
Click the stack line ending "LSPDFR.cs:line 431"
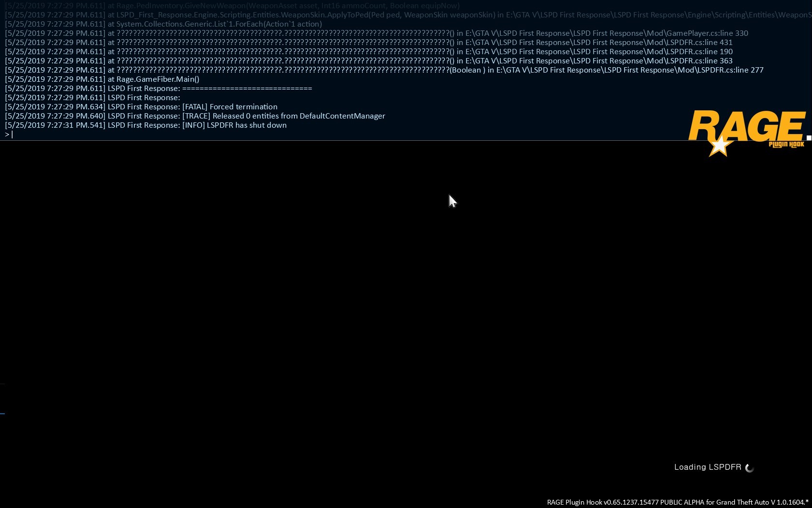pos(369,43)
